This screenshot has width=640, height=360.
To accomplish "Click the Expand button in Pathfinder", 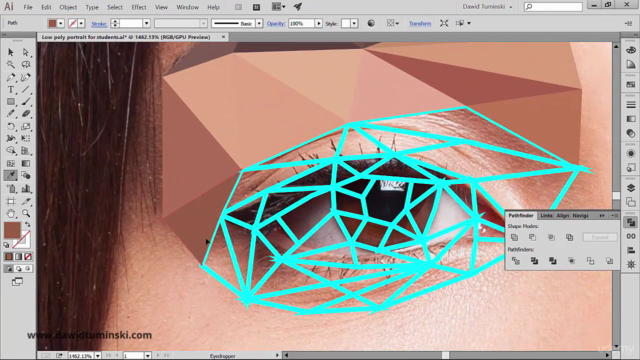I will 600,237.
